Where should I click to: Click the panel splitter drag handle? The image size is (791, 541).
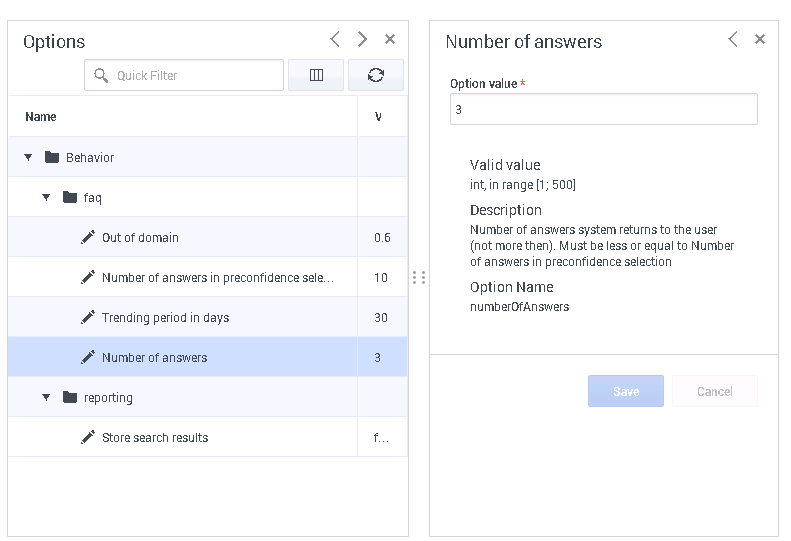pyautogui.click(x=419, y=277)
